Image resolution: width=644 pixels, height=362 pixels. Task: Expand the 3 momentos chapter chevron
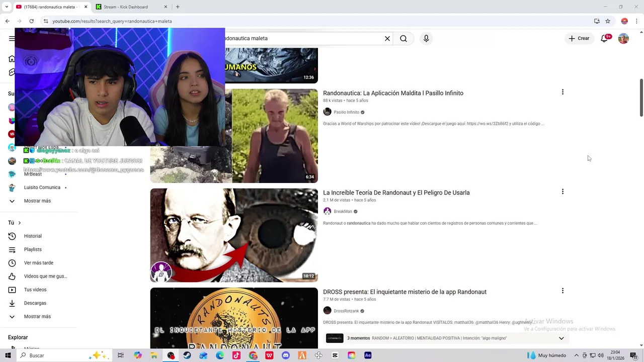(x=561, y=338)
